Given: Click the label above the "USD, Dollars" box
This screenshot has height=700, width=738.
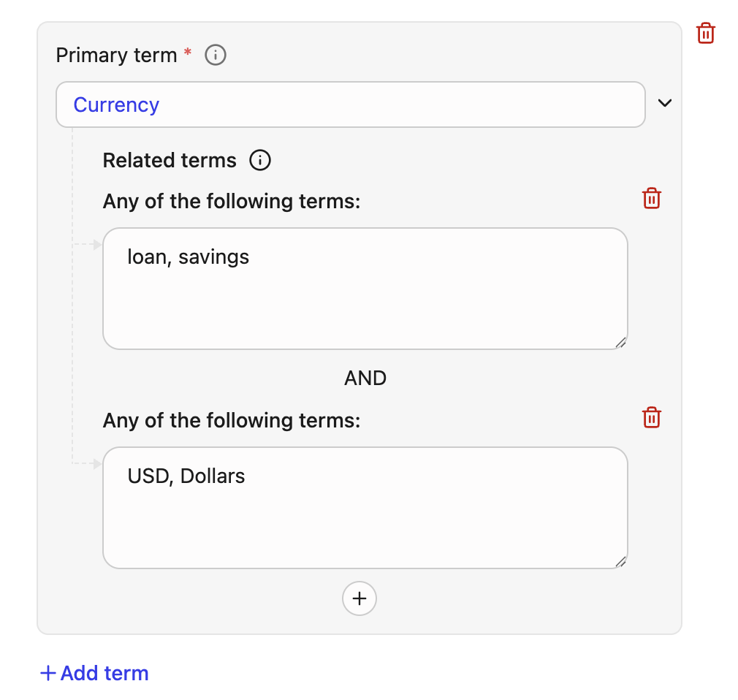Looking at the screenshot, I should pyautogui.click(x=232, y=420).
